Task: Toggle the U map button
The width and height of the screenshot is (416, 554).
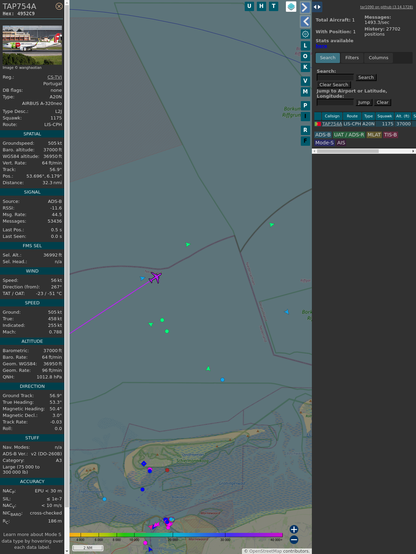Action: coord(249,6)
